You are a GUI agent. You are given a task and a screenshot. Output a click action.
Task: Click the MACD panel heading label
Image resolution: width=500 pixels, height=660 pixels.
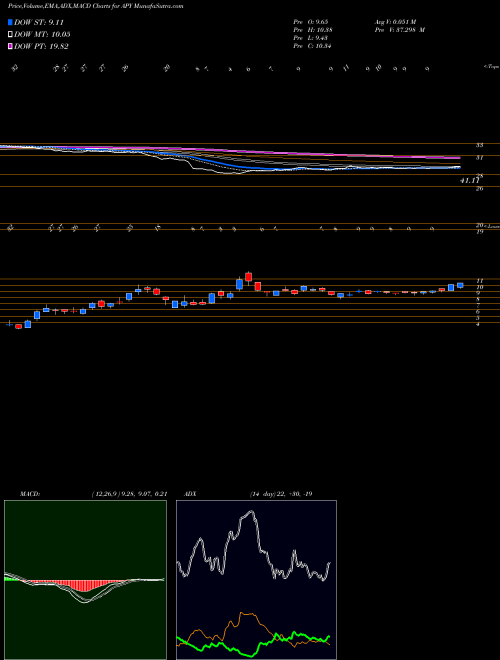click(29, 494)
